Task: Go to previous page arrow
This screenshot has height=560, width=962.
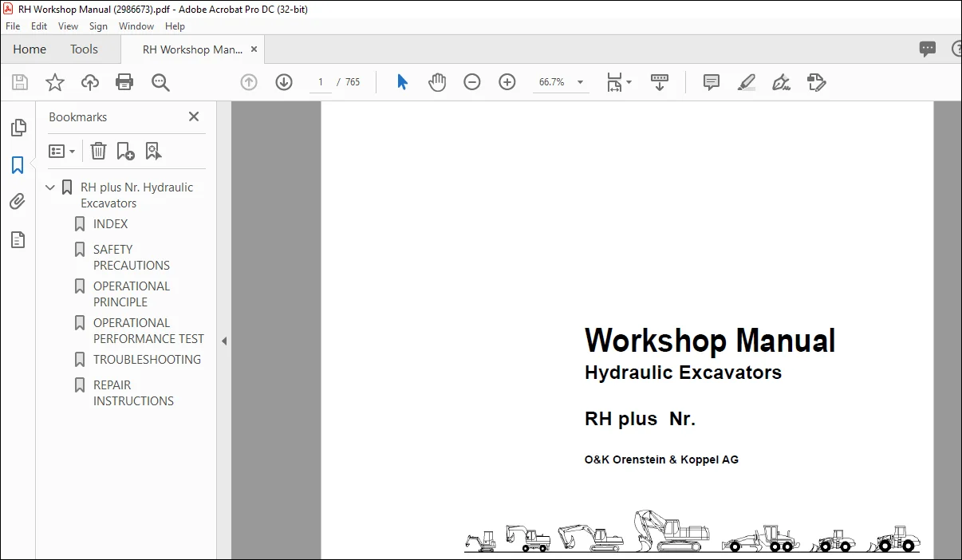Action: 249,82
